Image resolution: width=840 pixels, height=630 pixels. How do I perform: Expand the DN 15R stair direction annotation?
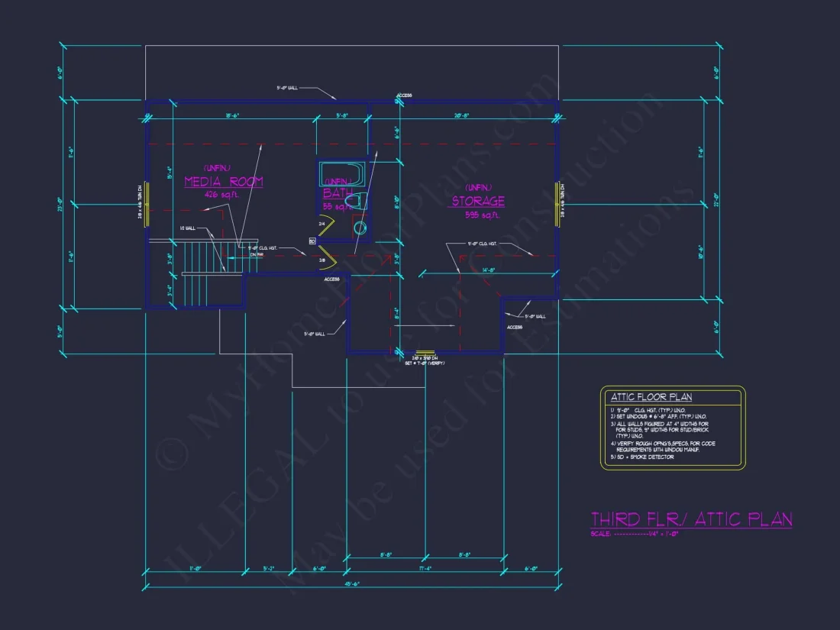255,256
